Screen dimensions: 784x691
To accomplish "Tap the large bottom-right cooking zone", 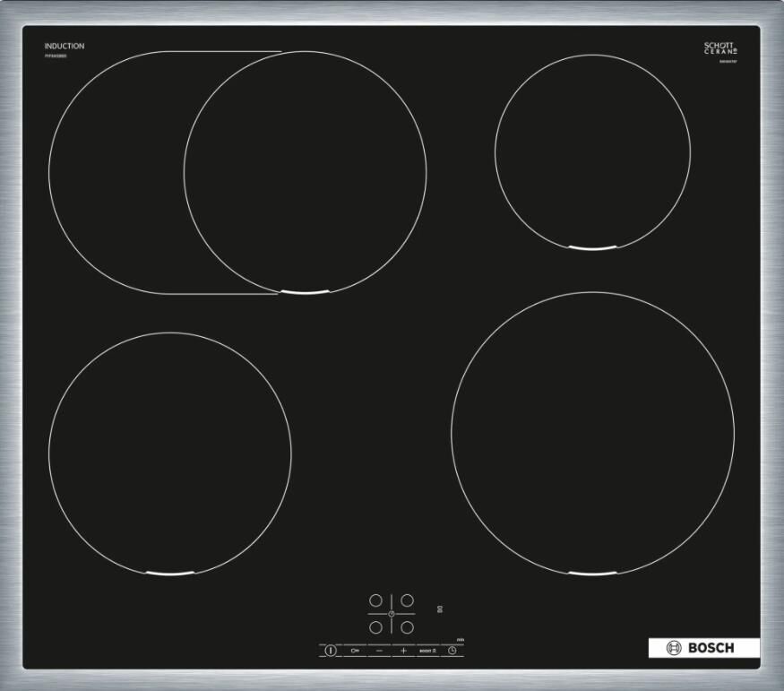I will [x=592, y=433].
